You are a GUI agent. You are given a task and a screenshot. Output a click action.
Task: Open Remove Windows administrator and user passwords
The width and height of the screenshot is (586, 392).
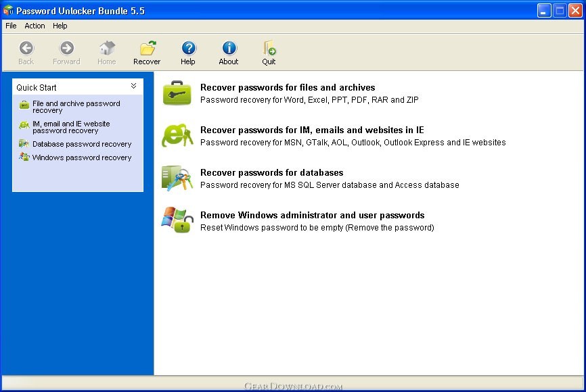313,215
